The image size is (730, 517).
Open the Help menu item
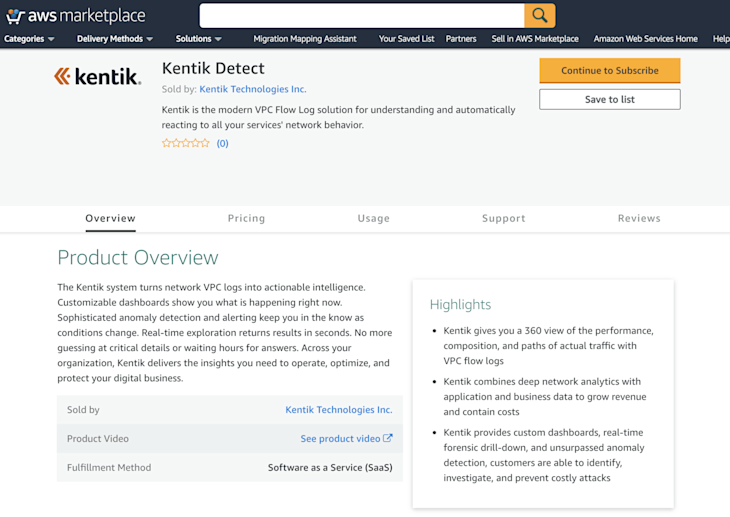pos(721,39)
